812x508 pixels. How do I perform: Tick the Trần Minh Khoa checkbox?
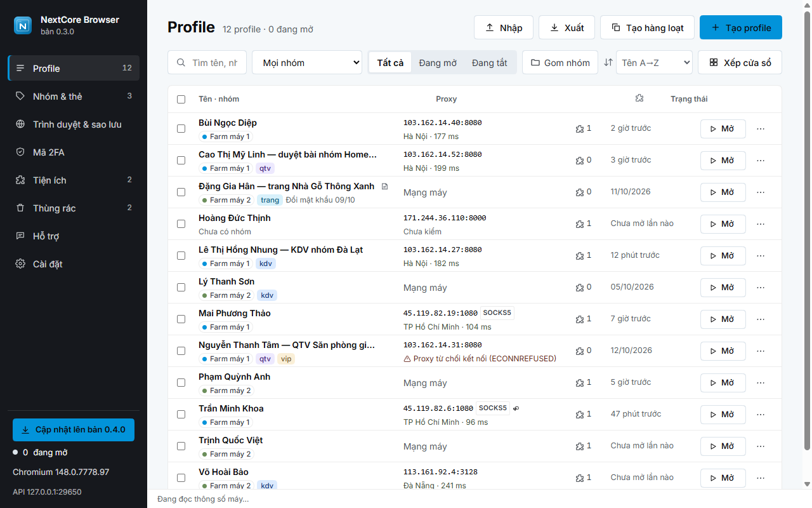pos(181,414)
